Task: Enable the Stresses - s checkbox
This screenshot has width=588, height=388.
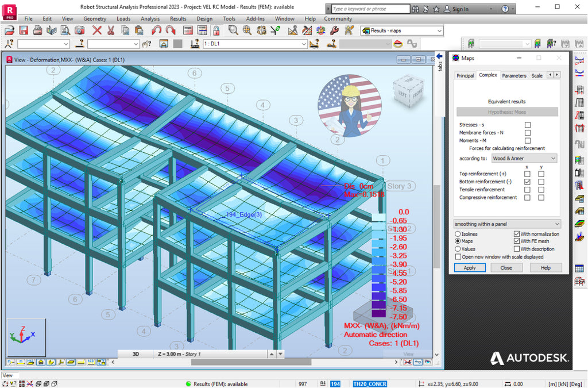Action: pyautogui.click(x=528, y=124)
